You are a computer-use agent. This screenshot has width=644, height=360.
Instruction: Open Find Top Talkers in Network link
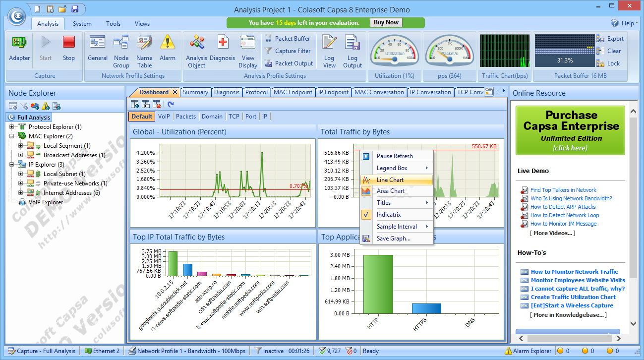point(563,190)
